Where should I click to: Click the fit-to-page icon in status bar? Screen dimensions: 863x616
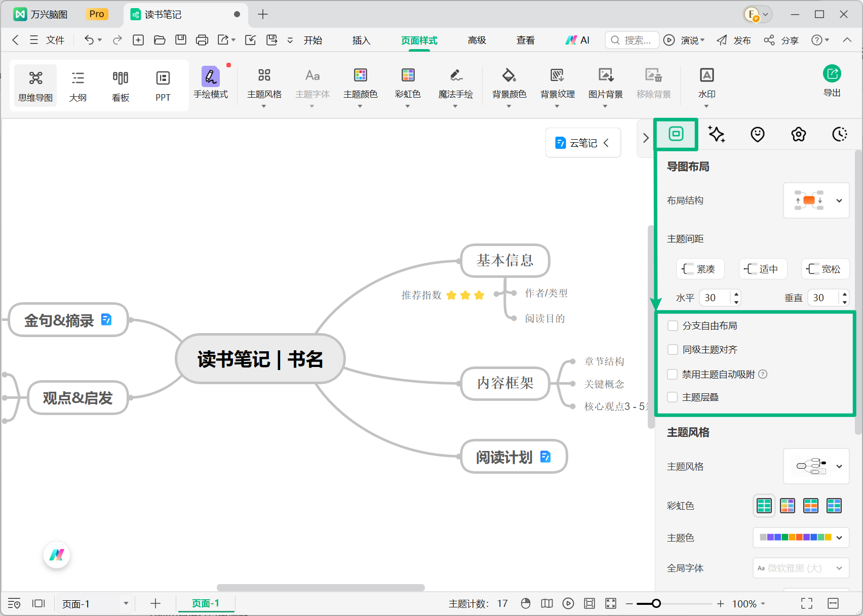(x=590, y=603)
